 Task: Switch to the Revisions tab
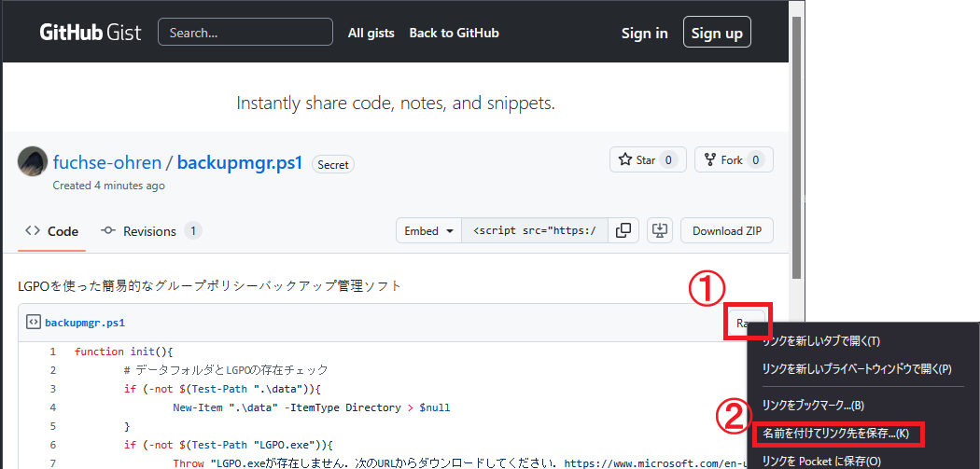tap(151, 231)
